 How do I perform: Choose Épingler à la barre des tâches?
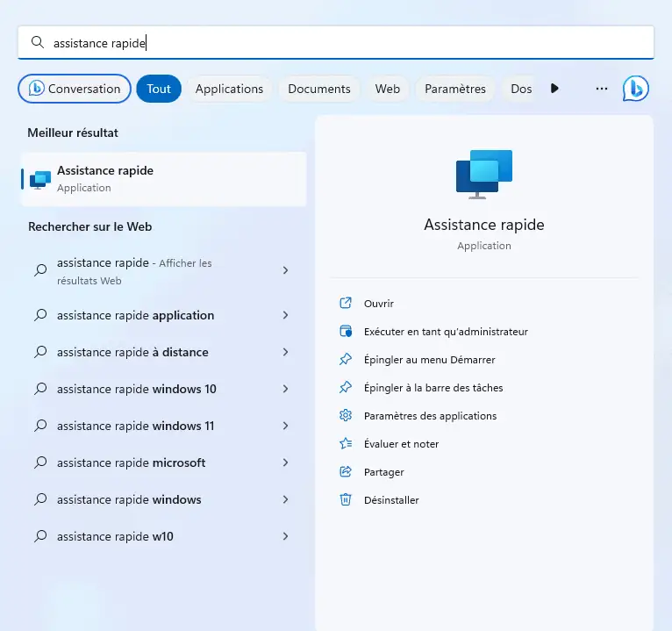coord(433,388)
